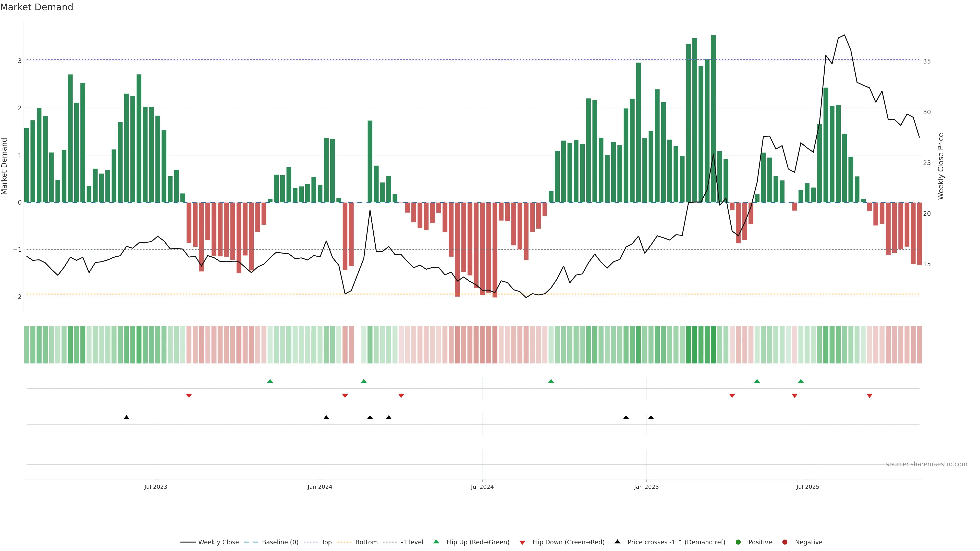Hide the Top dotted line series
The image size is (980, 551).
pos(326,542)
